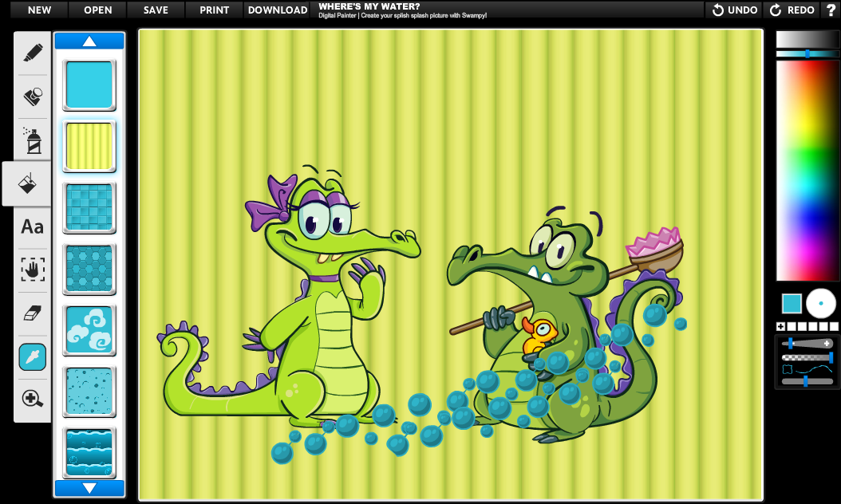Choose the yellow striped fill pattern

point(89,147)
